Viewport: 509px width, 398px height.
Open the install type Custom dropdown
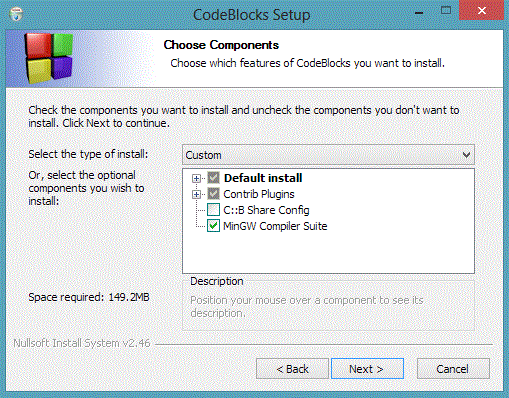coord(328,155)
